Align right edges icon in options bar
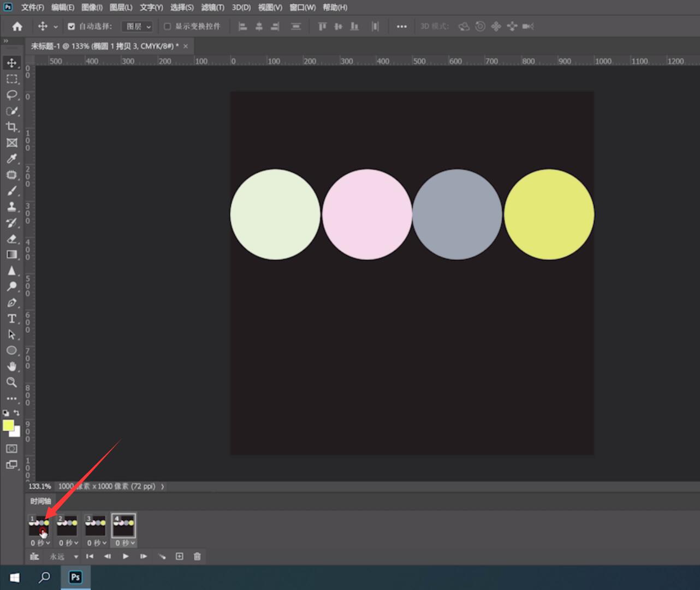700x590 pixels. [x=275, y=26]
